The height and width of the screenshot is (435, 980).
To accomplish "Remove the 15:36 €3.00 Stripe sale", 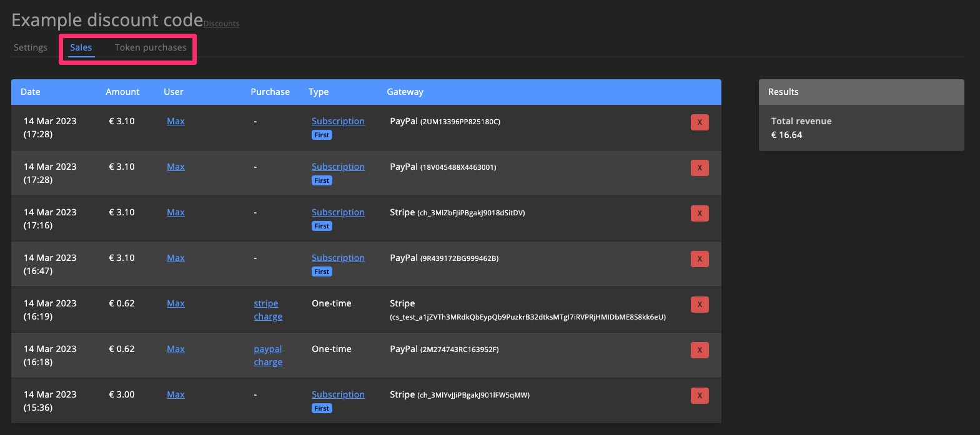I will click(699, 396).
